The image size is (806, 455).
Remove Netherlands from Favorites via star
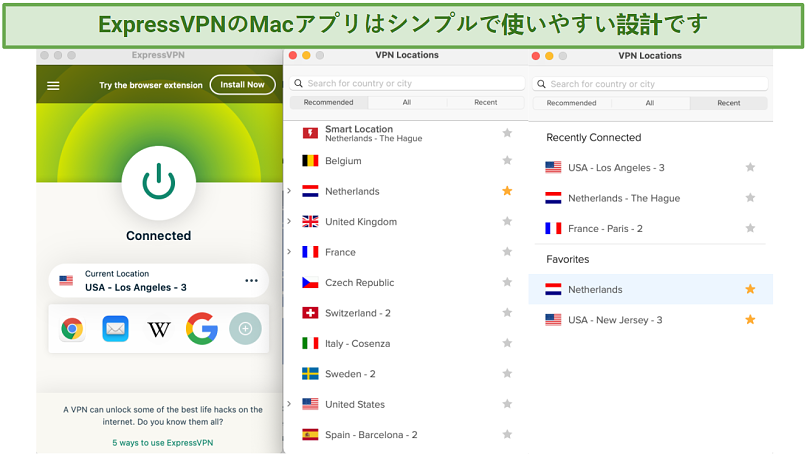tap(750, 289)
